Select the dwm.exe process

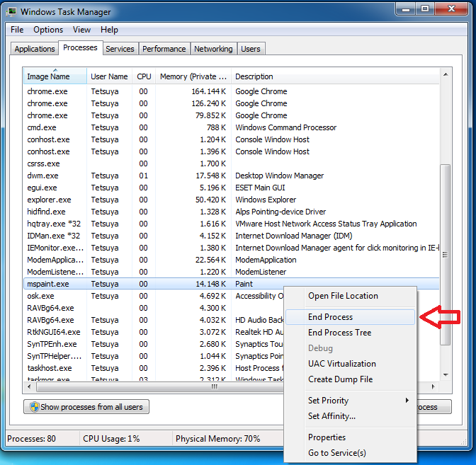click(x=232, y=176)
